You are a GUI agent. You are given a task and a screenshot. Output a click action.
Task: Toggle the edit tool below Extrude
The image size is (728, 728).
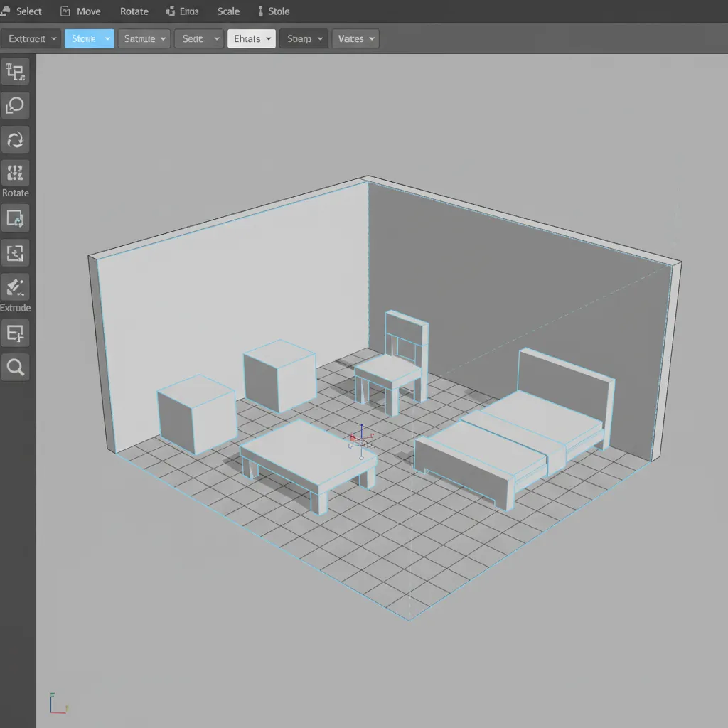(15, 333)
